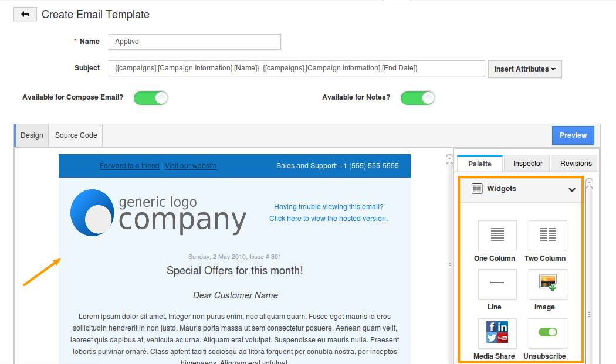Focus the Name input field
Image resolution: width=616 pixels, height=364 pixels.
(x=194, y=42)
